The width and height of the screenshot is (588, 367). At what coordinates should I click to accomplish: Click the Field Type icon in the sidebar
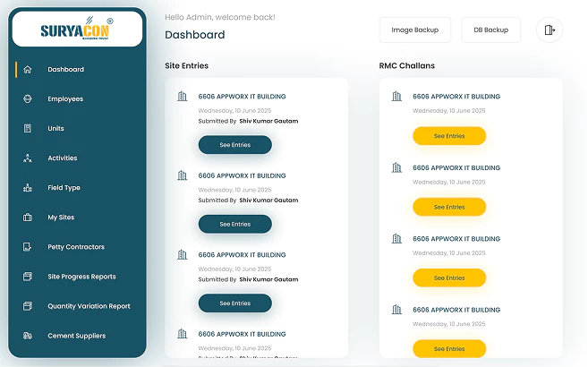[x=28, y=188]
